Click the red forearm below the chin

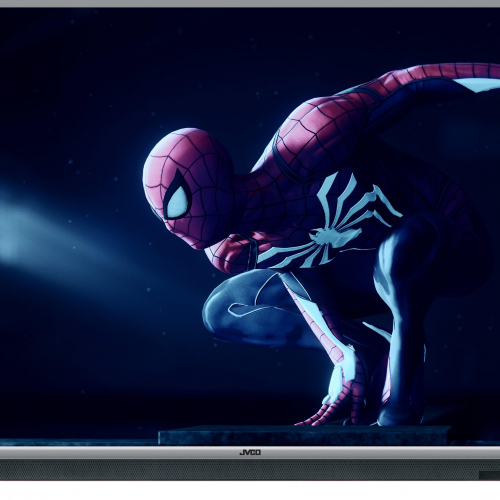tap(233, 252)
